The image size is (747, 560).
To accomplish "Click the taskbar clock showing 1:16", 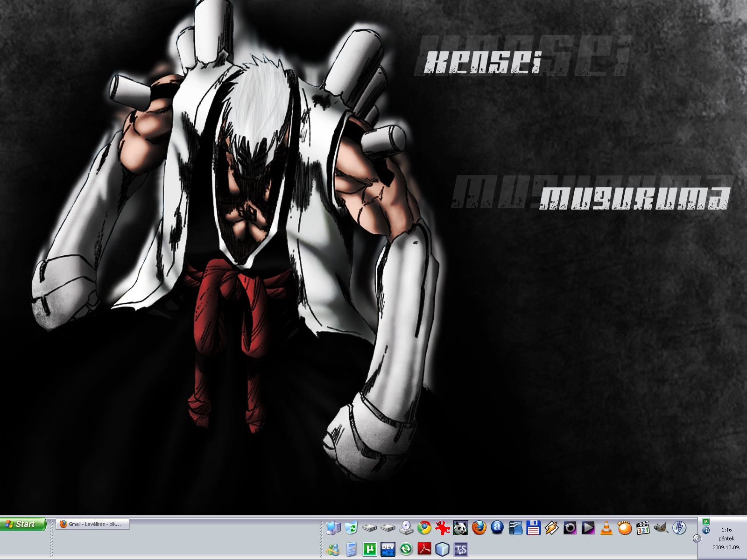I will [726, 530].
